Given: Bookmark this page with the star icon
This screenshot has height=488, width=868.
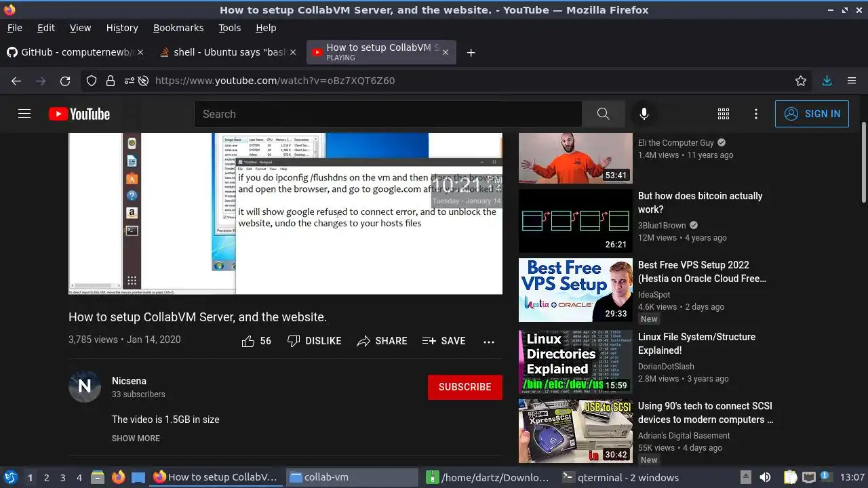Looking at the screenshot, I should pos(801,81).
